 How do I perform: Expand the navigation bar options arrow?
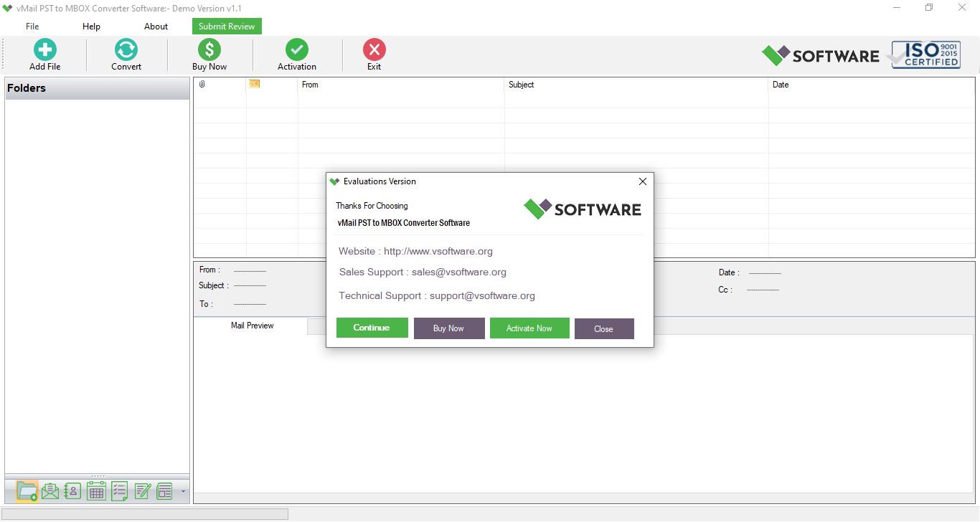coord(183,492)
